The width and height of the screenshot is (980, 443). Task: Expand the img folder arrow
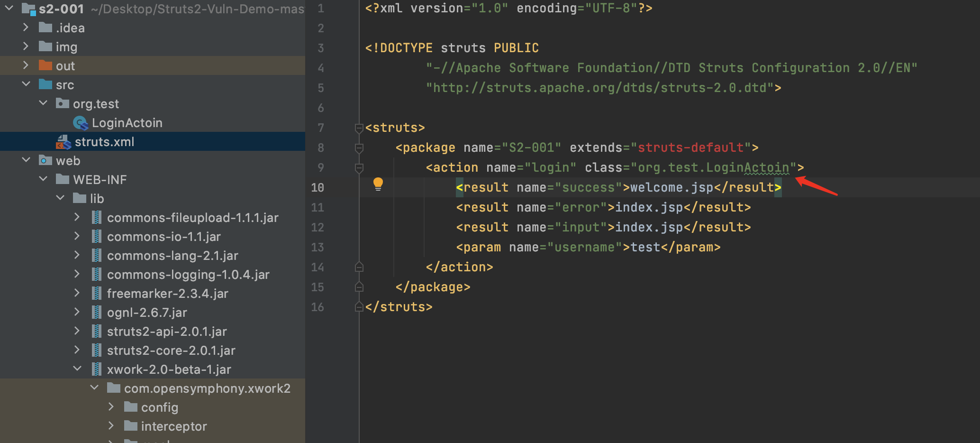click(x=26, y=46)
